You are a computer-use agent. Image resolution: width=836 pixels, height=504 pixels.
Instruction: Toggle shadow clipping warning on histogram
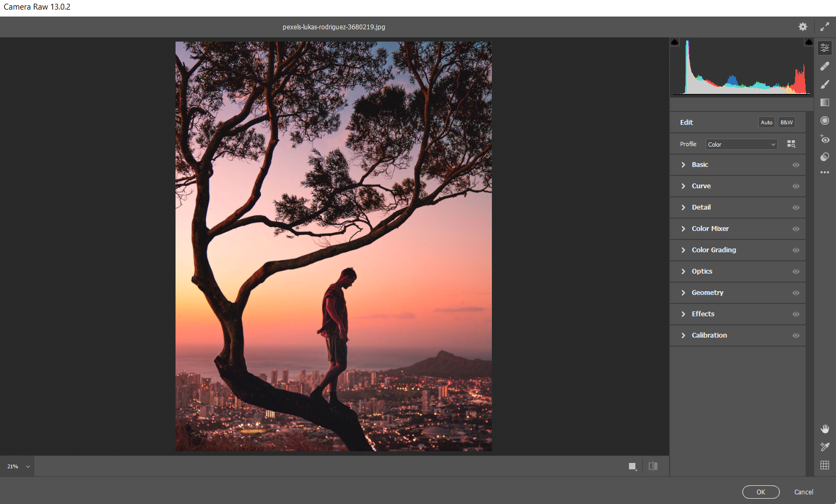674,42
